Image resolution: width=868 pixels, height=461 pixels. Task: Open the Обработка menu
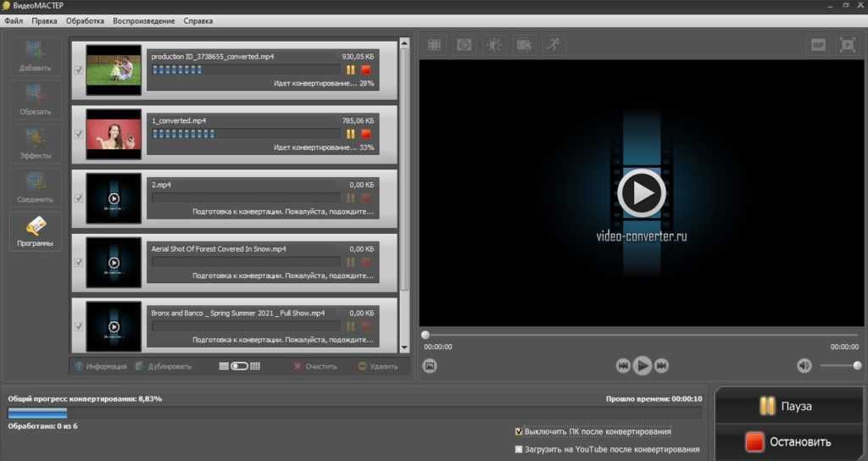84,20
